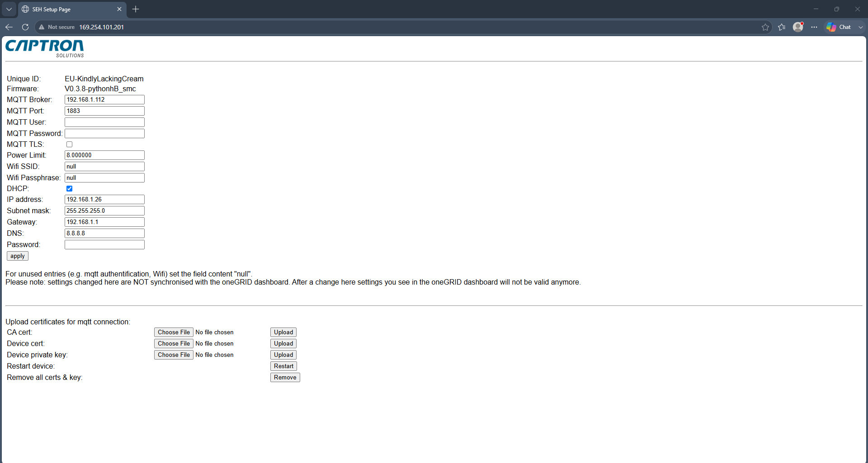Open the favorites list icon
The image size is (868, 463).
tap(782, 27)
